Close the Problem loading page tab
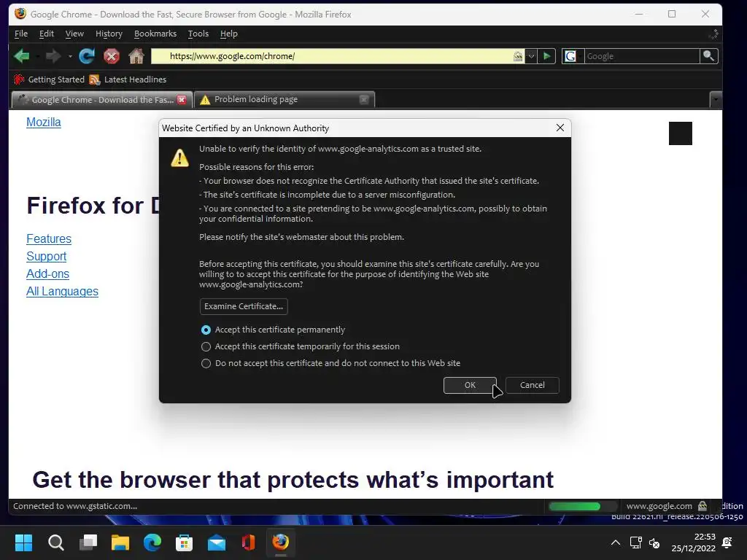Screen dimensions: 747x560 click(x=364, y=99)
